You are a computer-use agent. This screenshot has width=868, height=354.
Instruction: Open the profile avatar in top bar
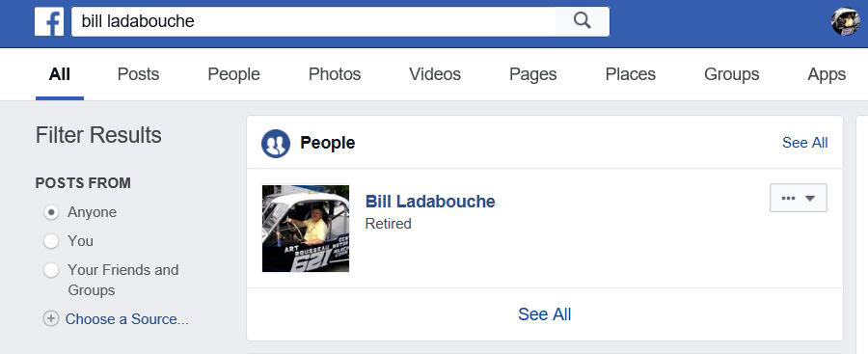(845, 21)
